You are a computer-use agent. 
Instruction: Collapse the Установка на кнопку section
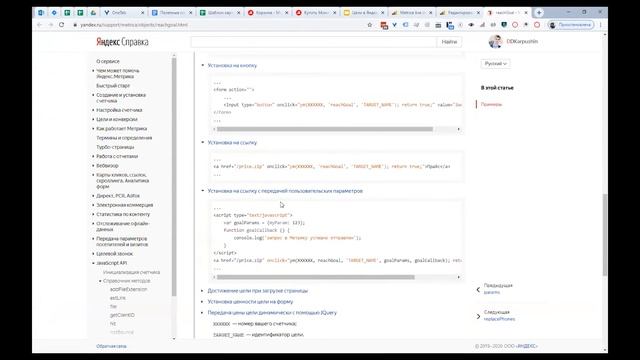point(232,65)
